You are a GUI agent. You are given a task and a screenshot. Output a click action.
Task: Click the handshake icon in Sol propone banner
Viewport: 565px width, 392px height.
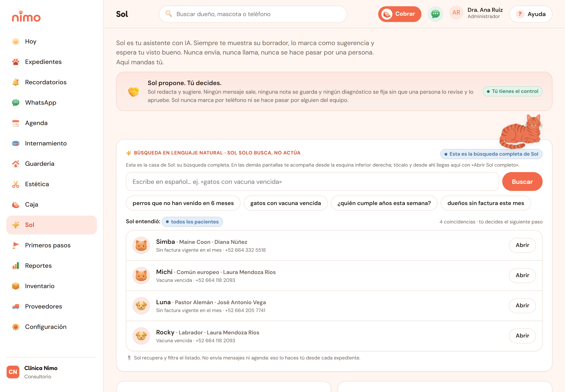tap(134, 92)
